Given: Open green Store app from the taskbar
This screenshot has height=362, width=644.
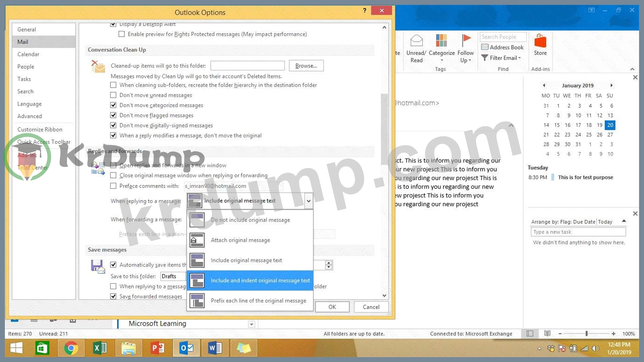Looking at the screenshot, I should point(42,348).
